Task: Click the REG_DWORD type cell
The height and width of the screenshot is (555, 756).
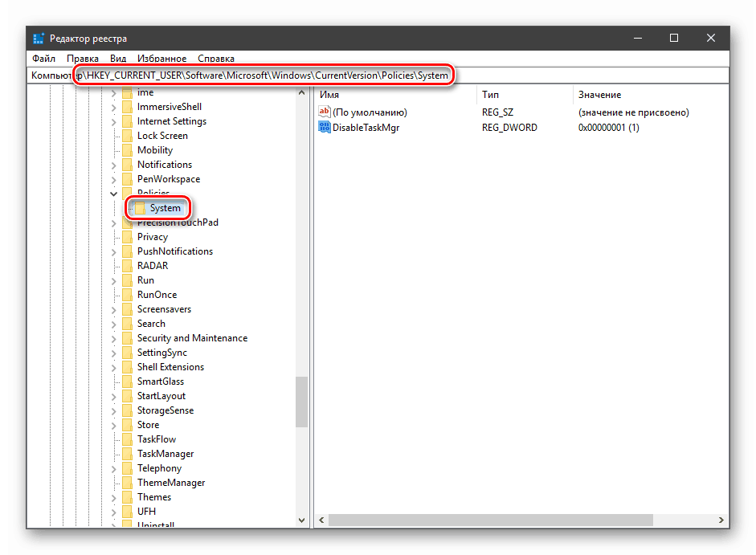Action: click(x=509, y=127)
